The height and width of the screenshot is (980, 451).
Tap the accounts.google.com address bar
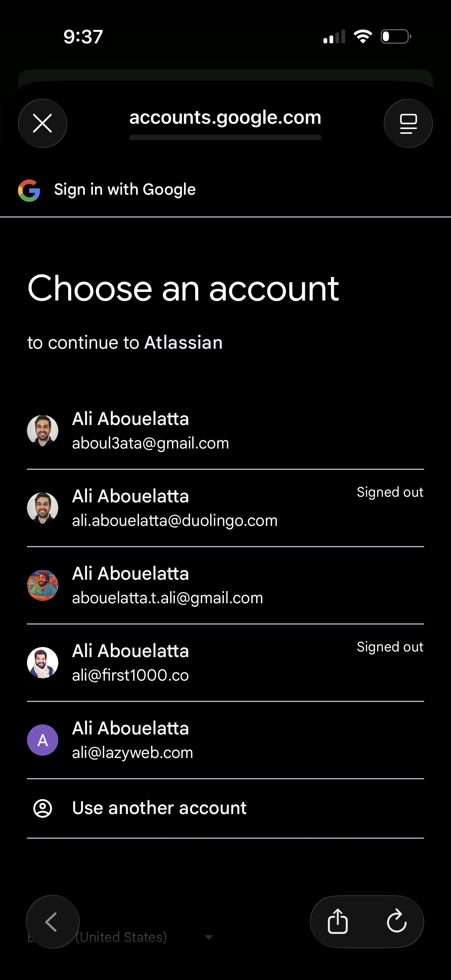coord(225,118)
